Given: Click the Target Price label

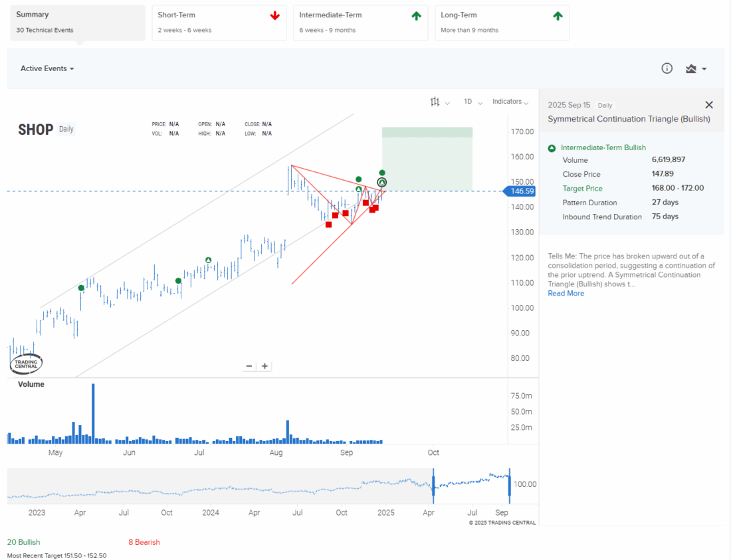Looking at the screenshot, I should click(x=582, y=189).
